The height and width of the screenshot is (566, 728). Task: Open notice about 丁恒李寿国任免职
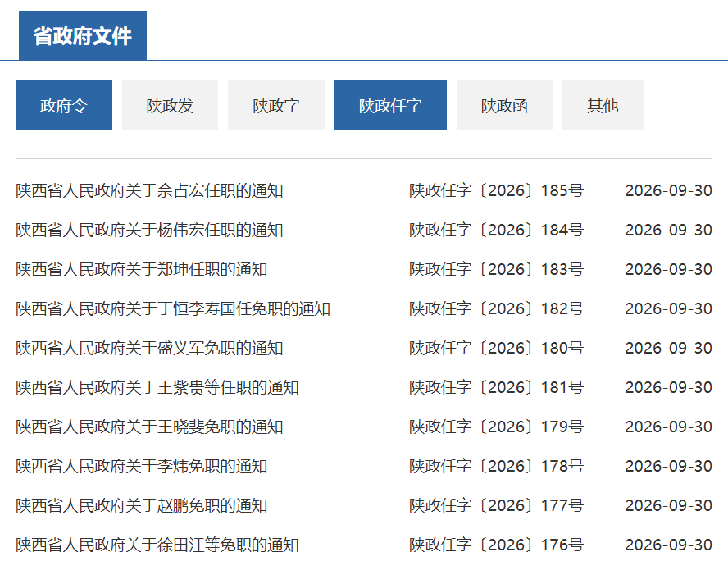pyautogui.click(x=173, y=309)
